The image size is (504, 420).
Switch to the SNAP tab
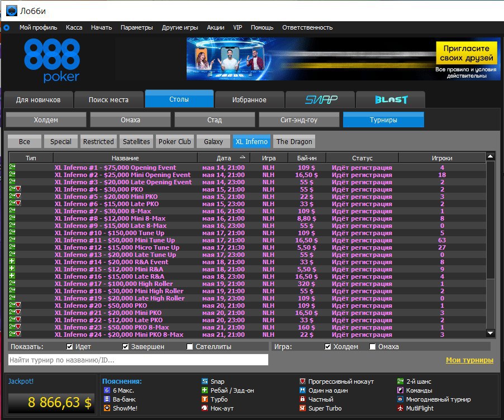pos(321,99)
